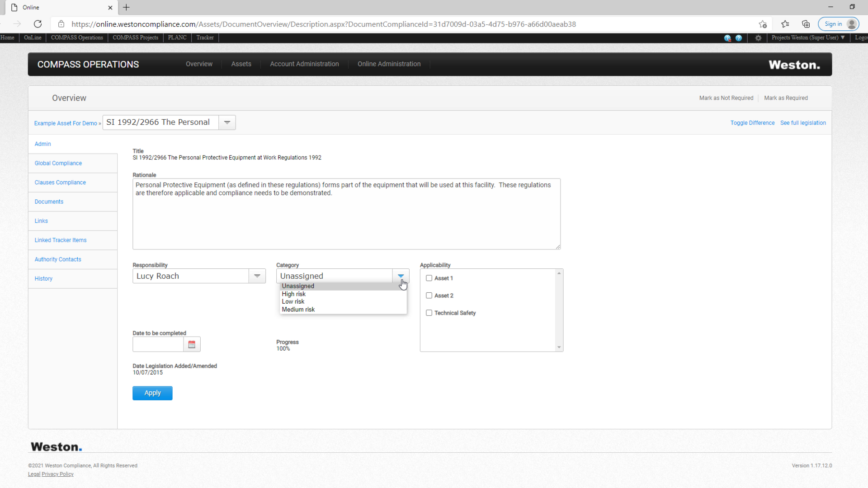Open OnLine link in top bar
868x488 pixels.
coord(33,38)
